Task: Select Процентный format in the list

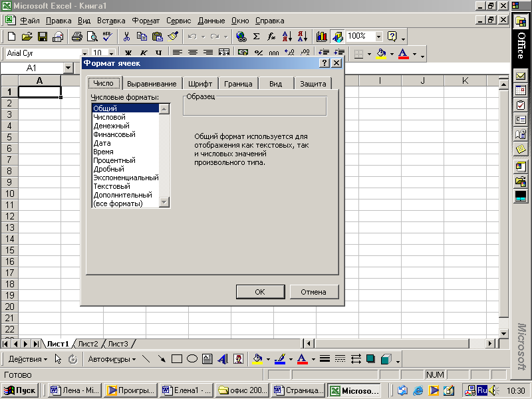Action: click(126, 160)
